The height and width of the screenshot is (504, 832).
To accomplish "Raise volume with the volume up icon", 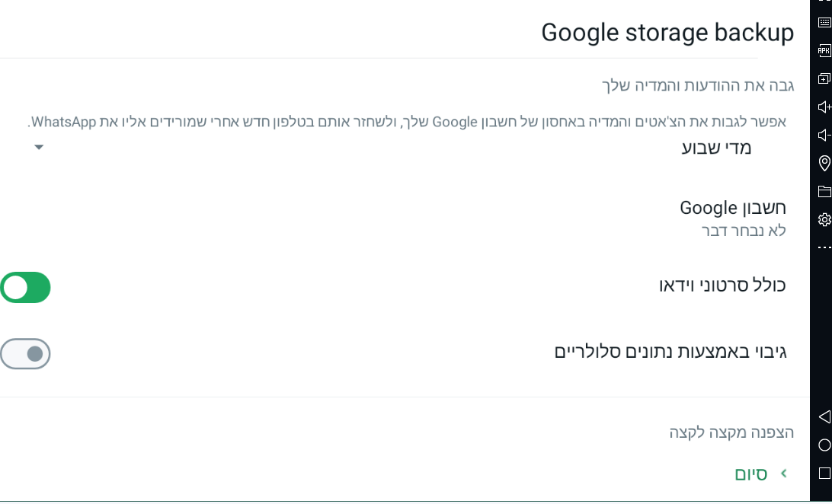I will (824, 107).
